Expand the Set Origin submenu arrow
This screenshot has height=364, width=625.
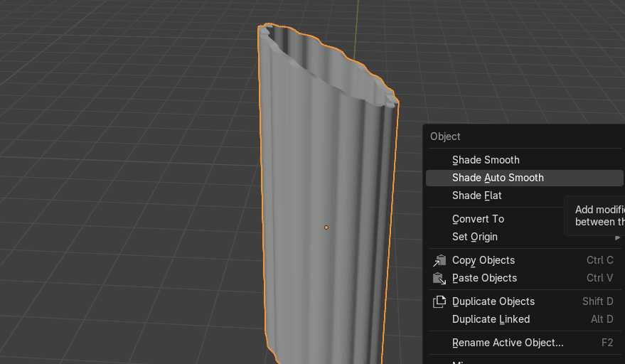617,237
